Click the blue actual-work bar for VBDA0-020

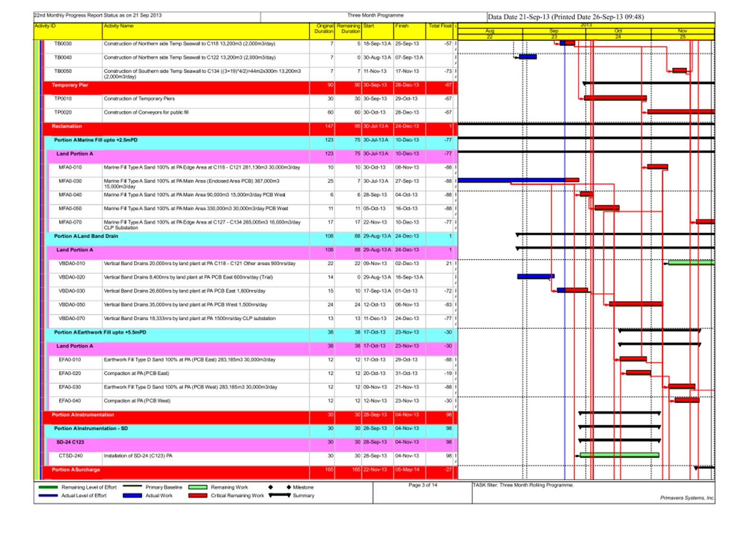tap(536, 276)
